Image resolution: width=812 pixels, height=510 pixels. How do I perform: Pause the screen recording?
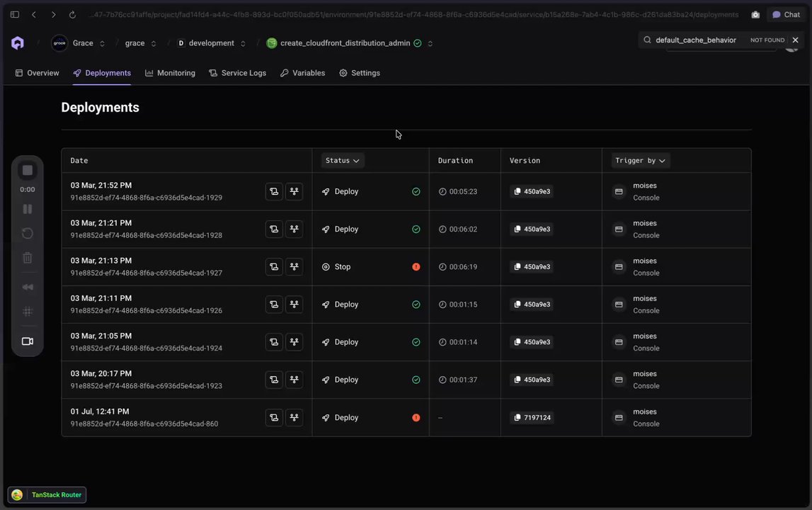(x=28, y=209)
